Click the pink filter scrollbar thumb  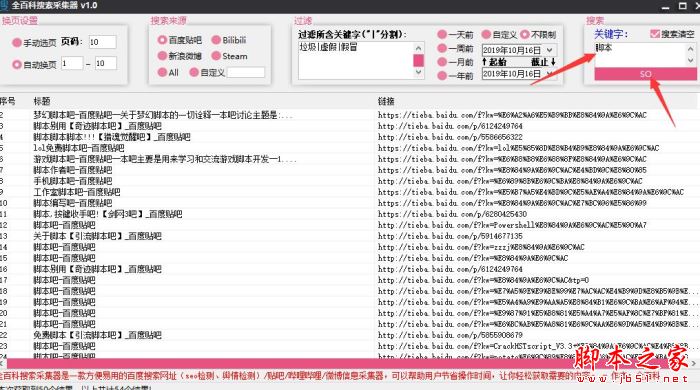418,60
